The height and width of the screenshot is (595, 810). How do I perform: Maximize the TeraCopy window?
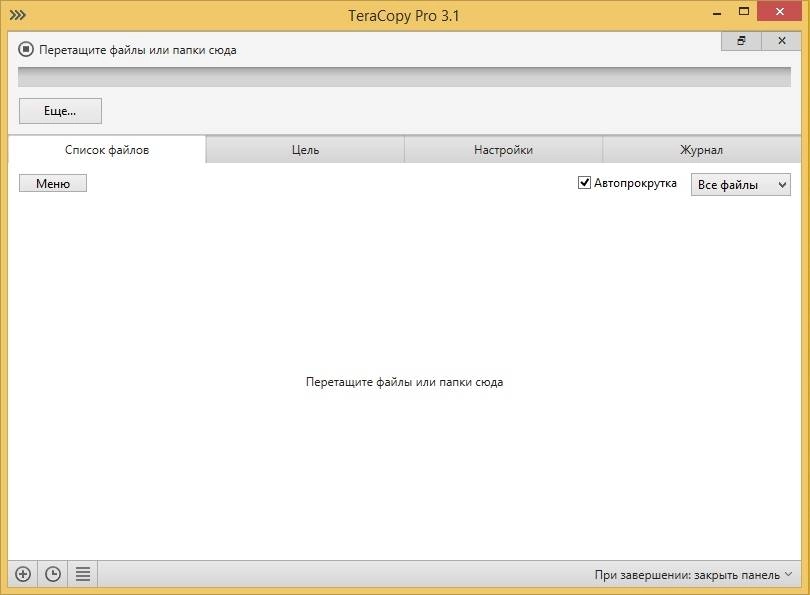pos(744,11)
